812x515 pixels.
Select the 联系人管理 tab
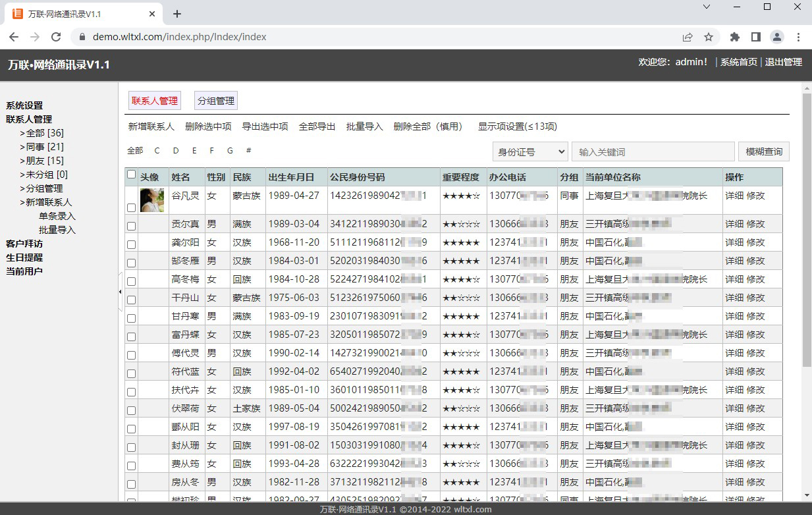pos(154,100)
